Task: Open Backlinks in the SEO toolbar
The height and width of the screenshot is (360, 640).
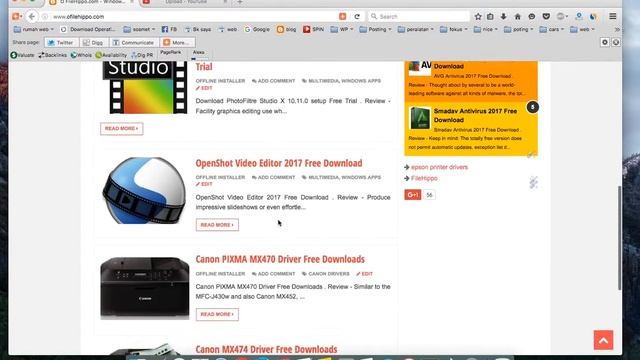Action: point(53,55)
